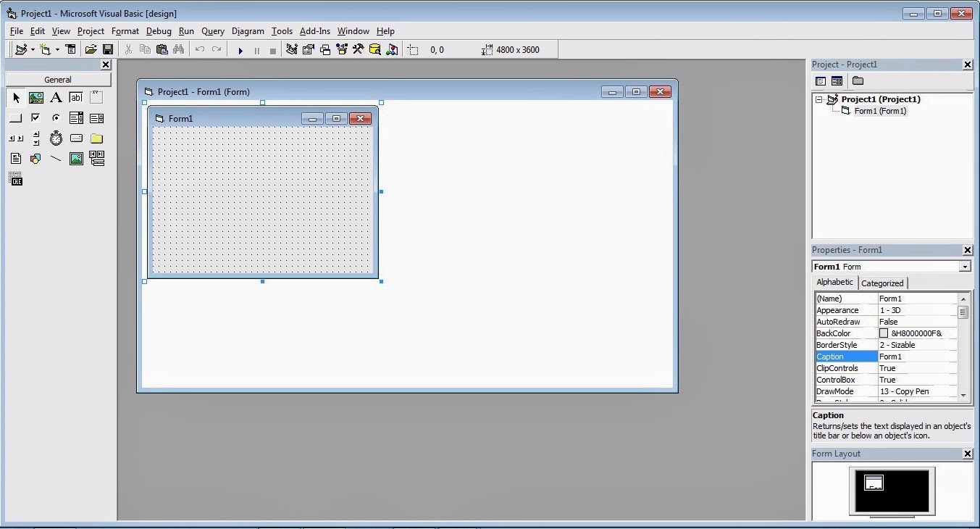This screenshot has width=980, height=529.
Task: Choose the OLE container control
Action: click(15, 179)
